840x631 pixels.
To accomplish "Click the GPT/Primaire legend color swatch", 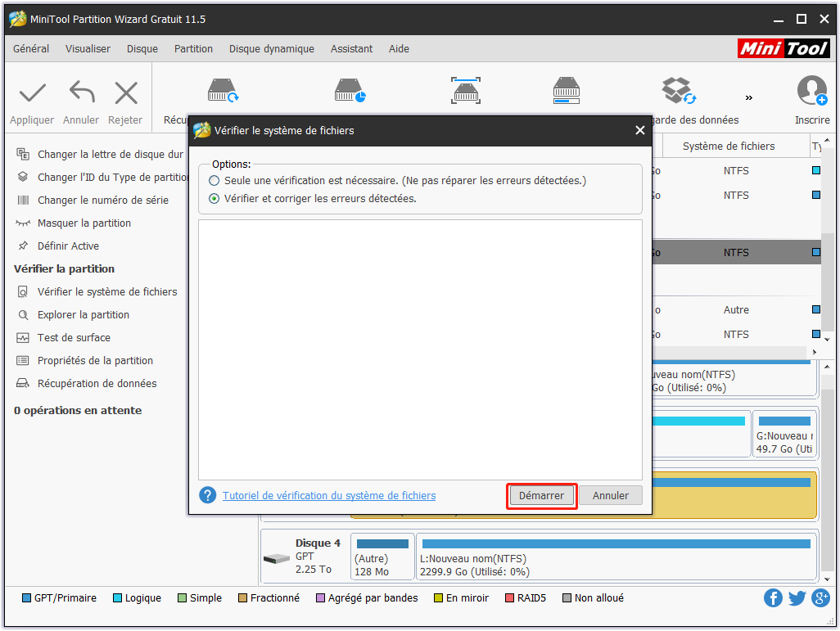I will [26, 597].
